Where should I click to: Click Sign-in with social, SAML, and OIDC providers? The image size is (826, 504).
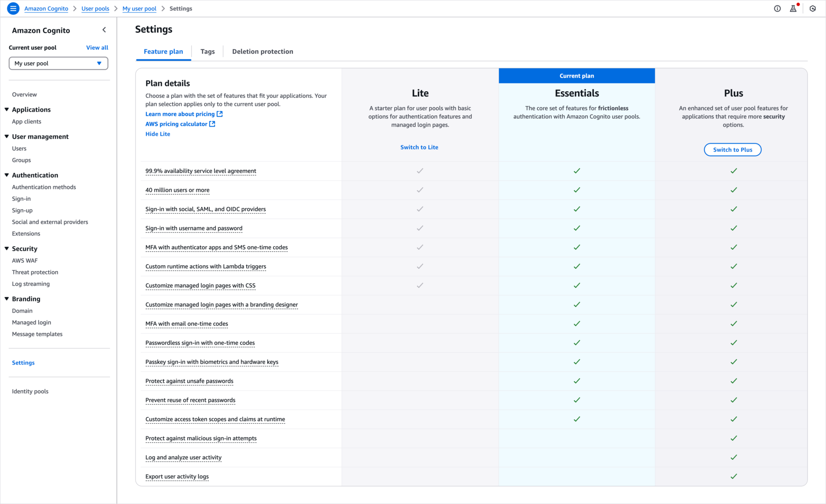click(x=206, y=209)
